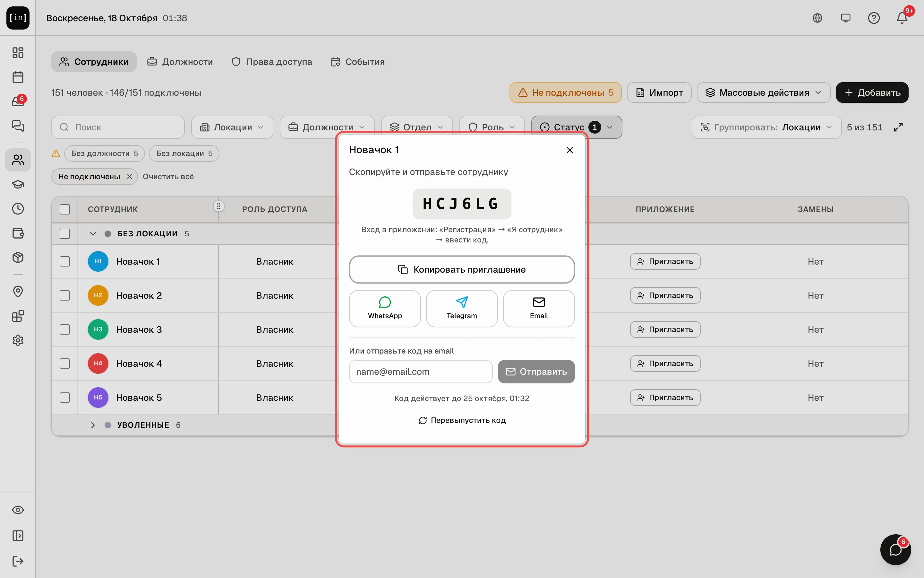The width and height of the screenshot is (924, 578).
Task: Check the select-all checkbox in table header
Action: (65, 209)
